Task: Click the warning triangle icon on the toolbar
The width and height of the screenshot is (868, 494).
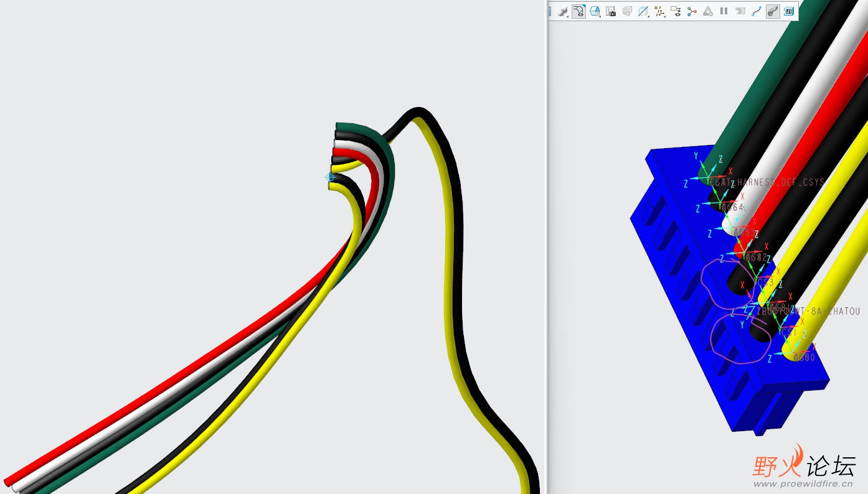Action: (708, 11)
